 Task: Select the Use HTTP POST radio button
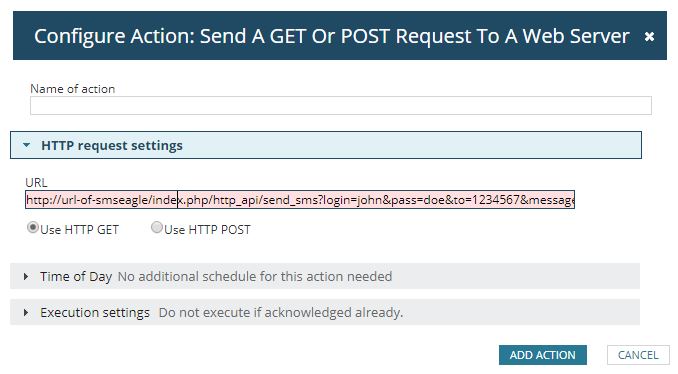(x=157, y=227)
